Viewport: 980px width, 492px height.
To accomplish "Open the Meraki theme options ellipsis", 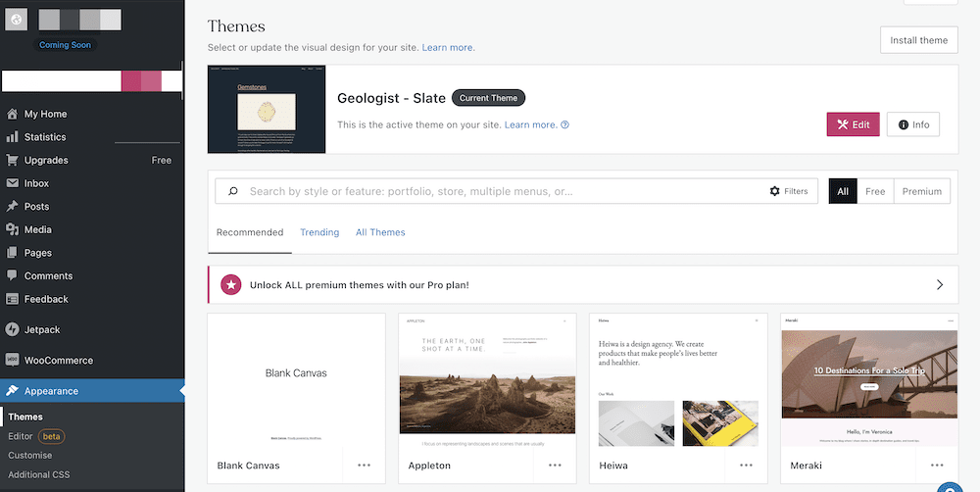I will coord(937,466).
